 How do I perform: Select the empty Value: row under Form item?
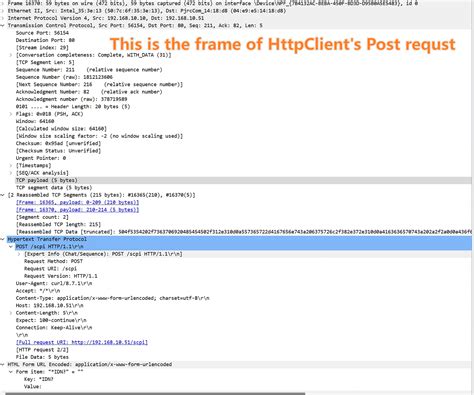(x=33, y=386)
